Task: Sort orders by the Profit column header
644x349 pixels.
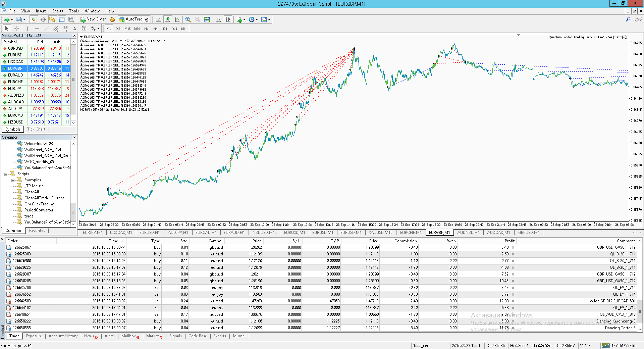Action: (x=487, y=241)
